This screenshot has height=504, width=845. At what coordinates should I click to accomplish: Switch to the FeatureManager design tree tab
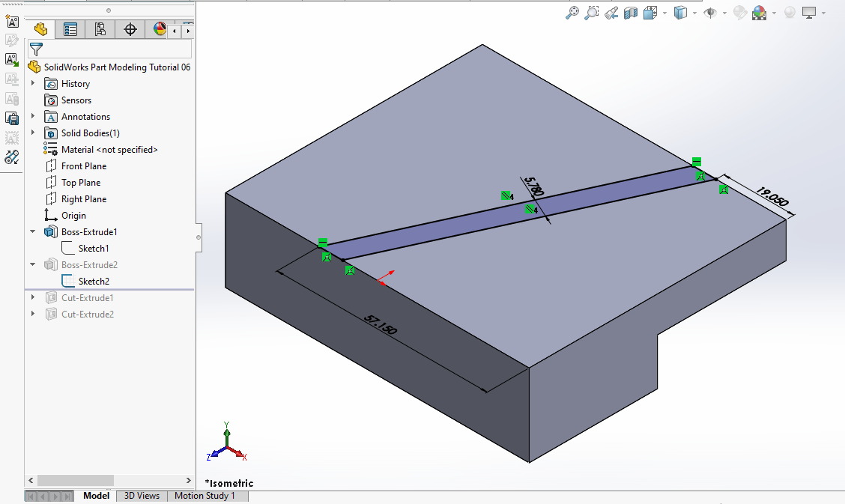[40, 29]
